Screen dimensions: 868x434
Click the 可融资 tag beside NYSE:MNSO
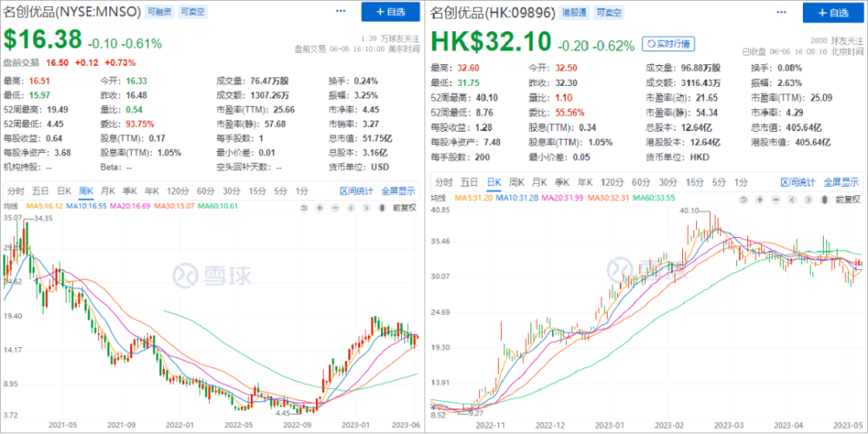tap(159, 12)
